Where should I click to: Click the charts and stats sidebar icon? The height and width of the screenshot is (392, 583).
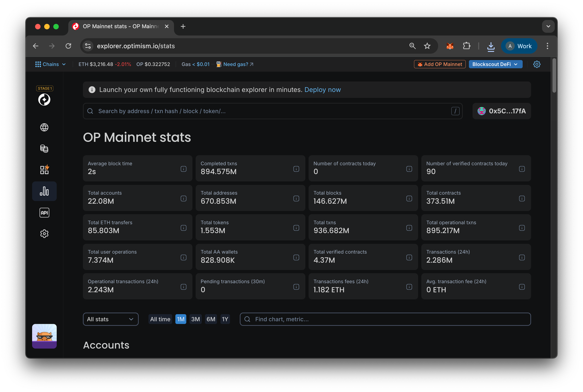44,191
